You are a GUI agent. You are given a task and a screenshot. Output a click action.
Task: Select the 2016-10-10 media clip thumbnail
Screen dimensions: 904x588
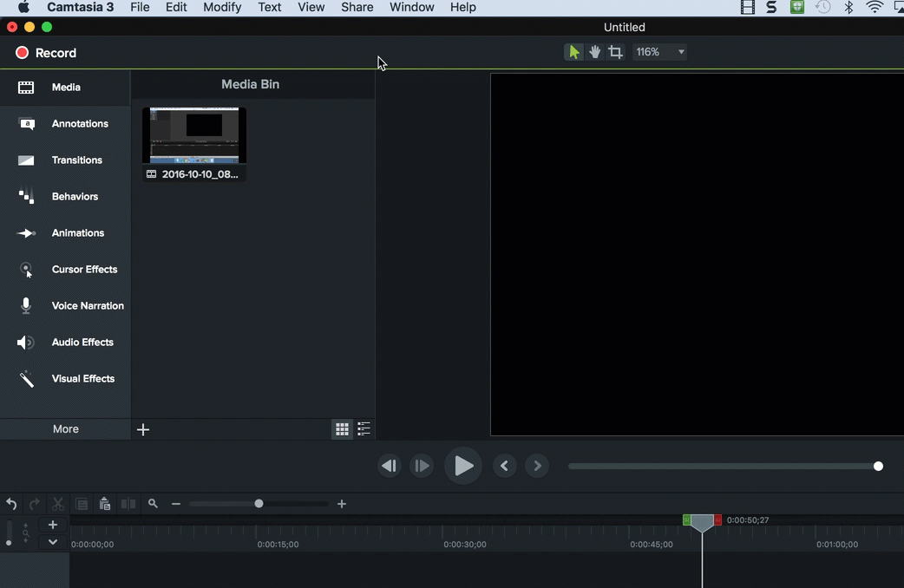click(x=194, y=136)
